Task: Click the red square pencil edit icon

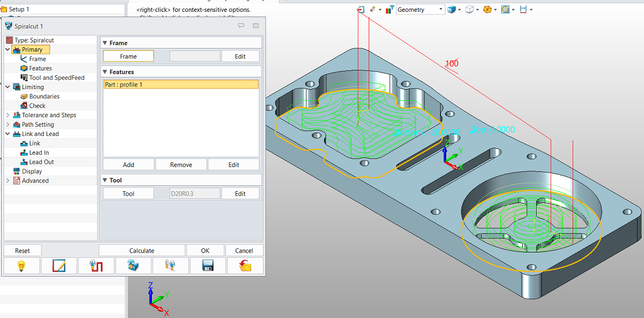Action: pyautogui.click(x=59, y=266)
